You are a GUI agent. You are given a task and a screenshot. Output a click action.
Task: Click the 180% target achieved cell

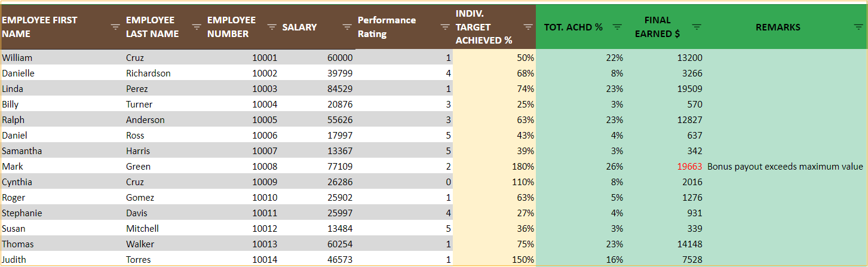click(x=494, y=167)
